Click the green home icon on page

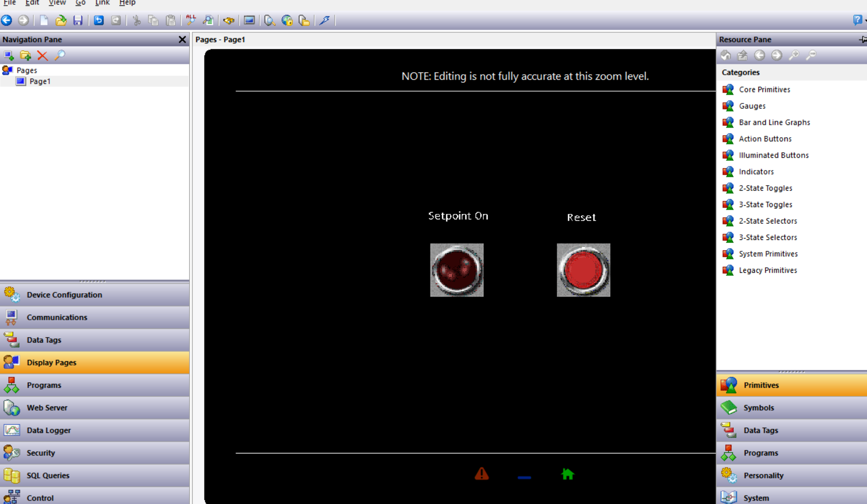click(x=567, y=474)
